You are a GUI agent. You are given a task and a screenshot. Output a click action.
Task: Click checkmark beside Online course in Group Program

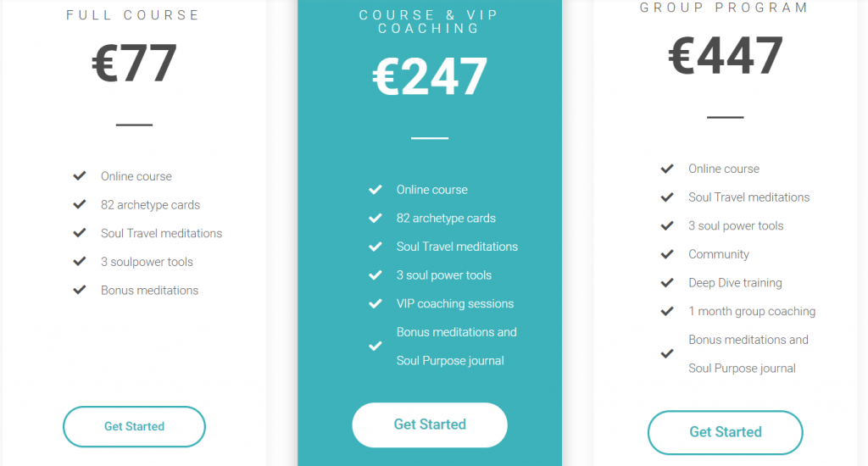click(x=667, y=169)
